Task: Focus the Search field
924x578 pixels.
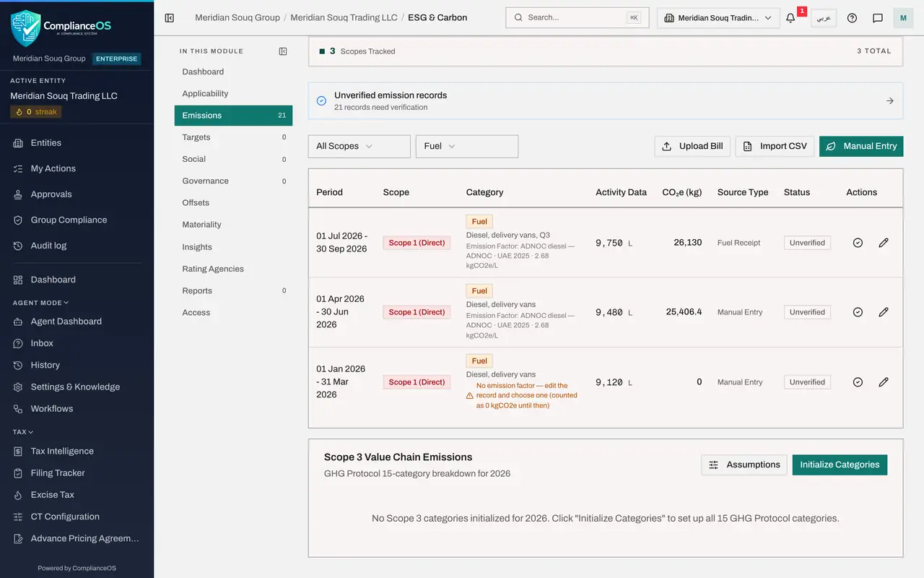Action: [x=577, y=18]
